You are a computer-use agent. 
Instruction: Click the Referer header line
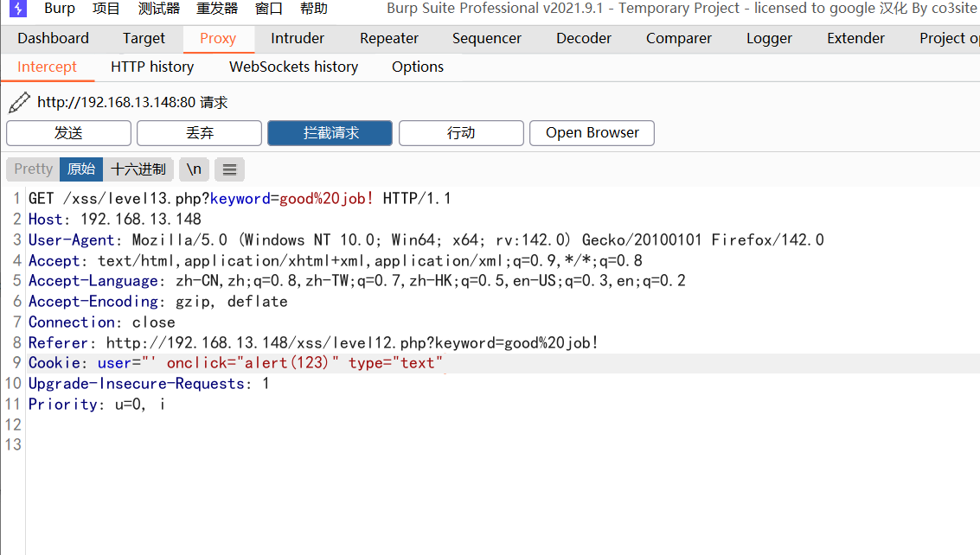[x=313, y=343]
